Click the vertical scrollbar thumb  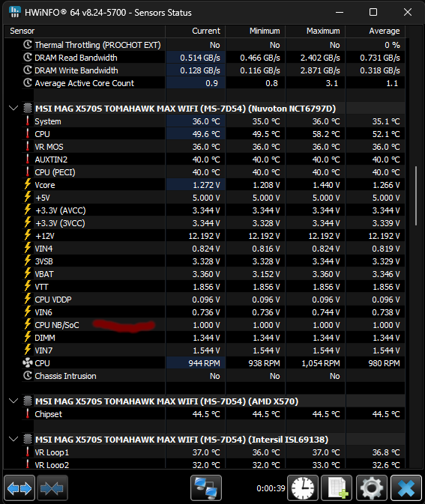(x=416, y=195)
